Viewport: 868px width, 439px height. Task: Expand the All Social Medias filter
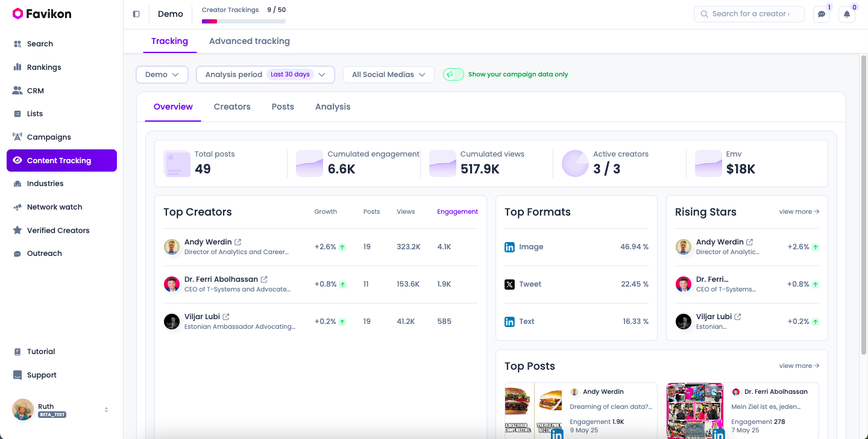[x=388, y=75]
